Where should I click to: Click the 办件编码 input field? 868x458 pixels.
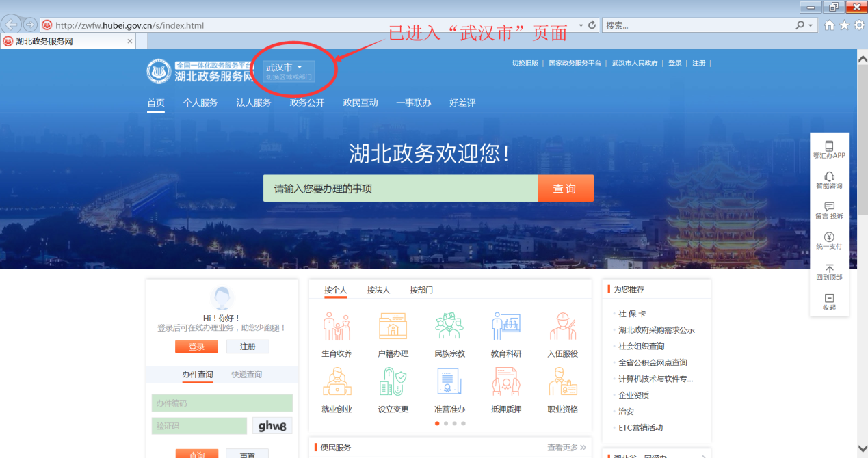click(222, 403)
